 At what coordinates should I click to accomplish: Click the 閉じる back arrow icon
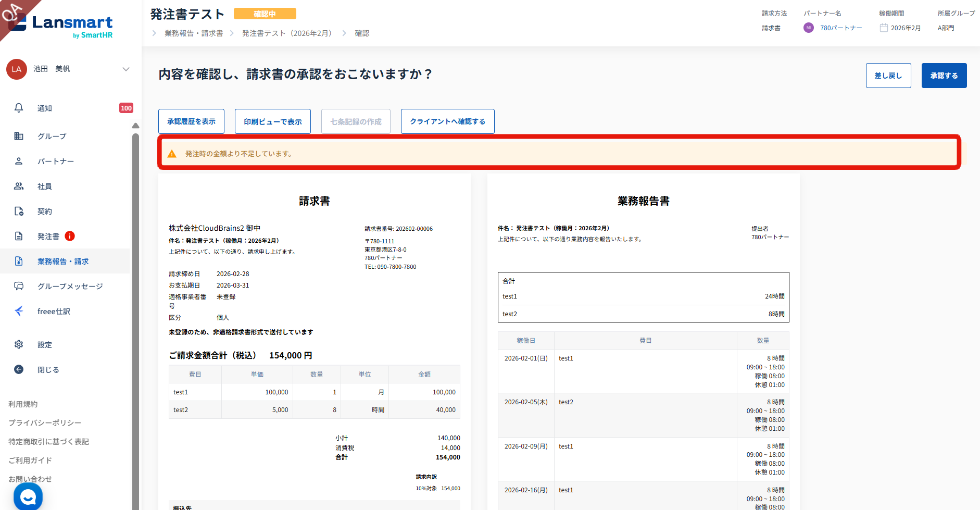(19, 369)
